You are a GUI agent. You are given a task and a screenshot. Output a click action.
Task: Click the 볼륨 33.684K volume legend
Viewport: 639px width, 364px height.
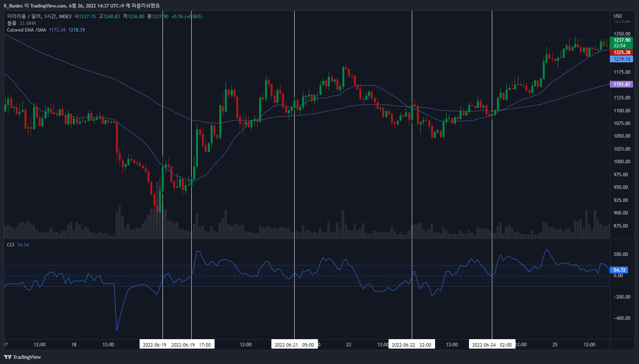tap(22, 23)
